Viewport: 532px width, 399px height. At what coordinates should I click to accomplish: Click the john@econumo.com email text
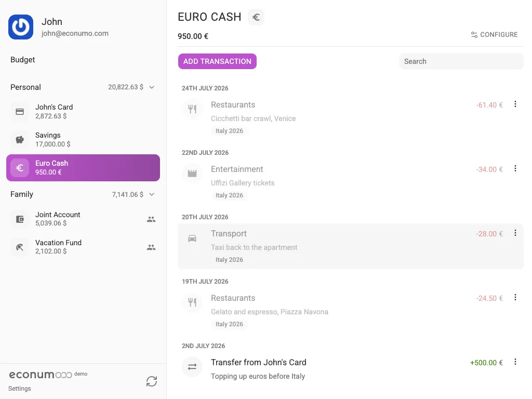point(75,33)
